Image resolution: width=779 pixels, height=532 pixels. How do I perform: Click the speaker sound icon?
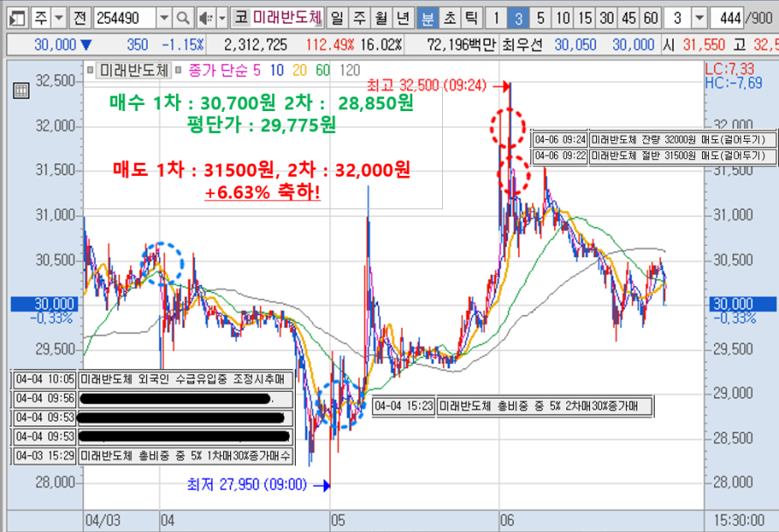pyautogui.click(x=203, y=17)
